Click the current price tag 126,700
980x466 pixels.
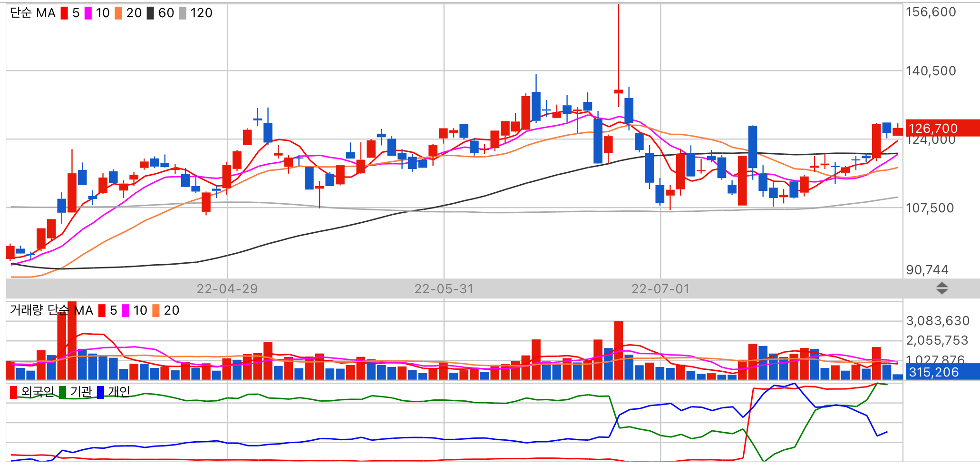click(942, 128)
